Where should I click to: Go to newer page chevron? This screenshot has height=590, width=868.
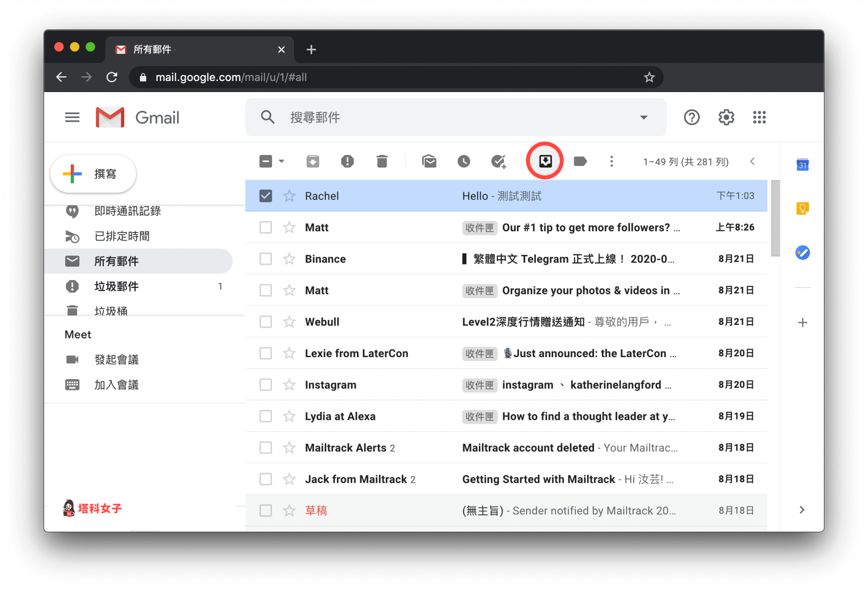(x=752, y=161)
